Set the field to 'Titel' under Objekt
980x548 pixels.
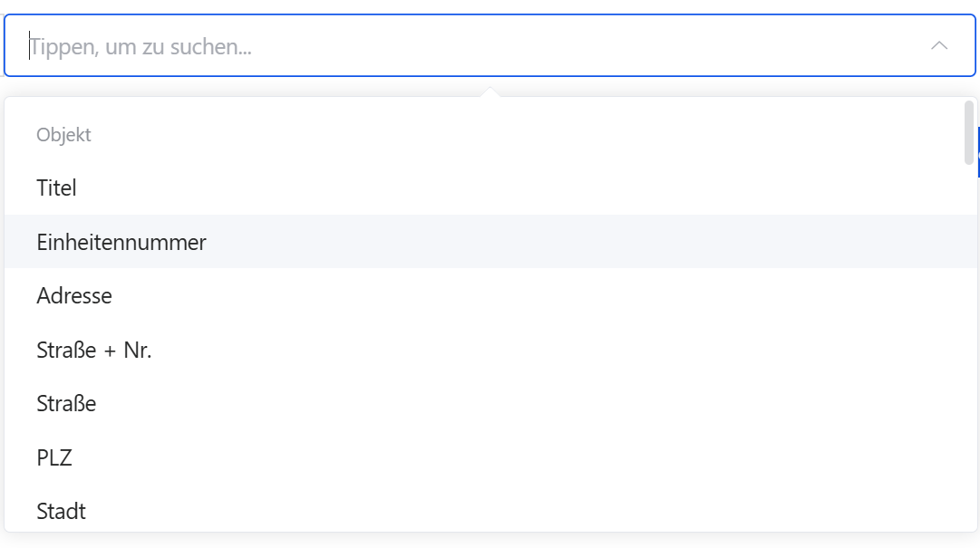click(57, 188)
